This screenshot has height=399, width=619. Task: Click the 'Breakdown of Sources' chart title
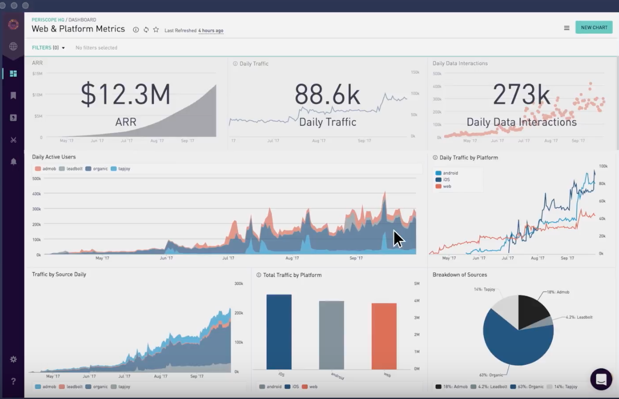460,275
